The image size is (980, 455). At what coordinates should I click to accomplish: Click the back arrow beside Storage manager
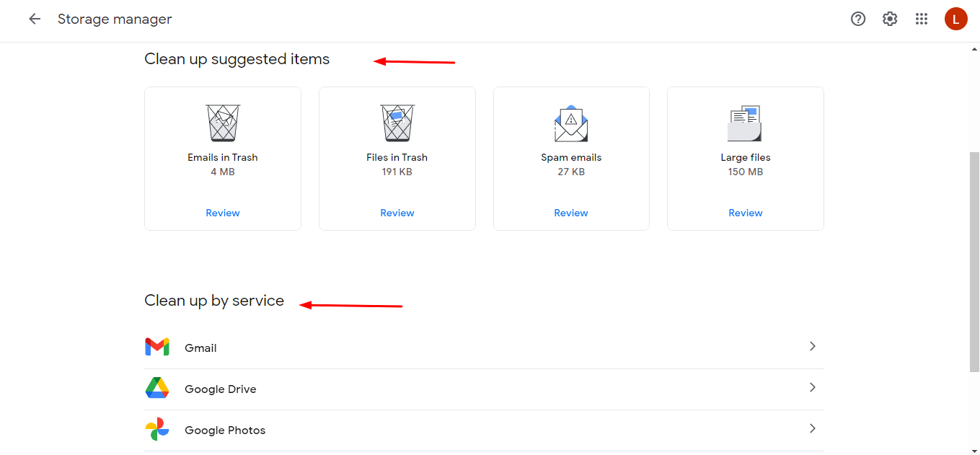pyautogui.click(x=35, y=19)
